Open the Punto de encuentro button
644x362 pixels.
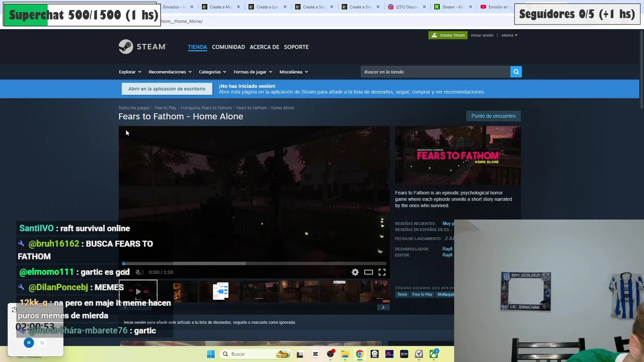point(493,116)
